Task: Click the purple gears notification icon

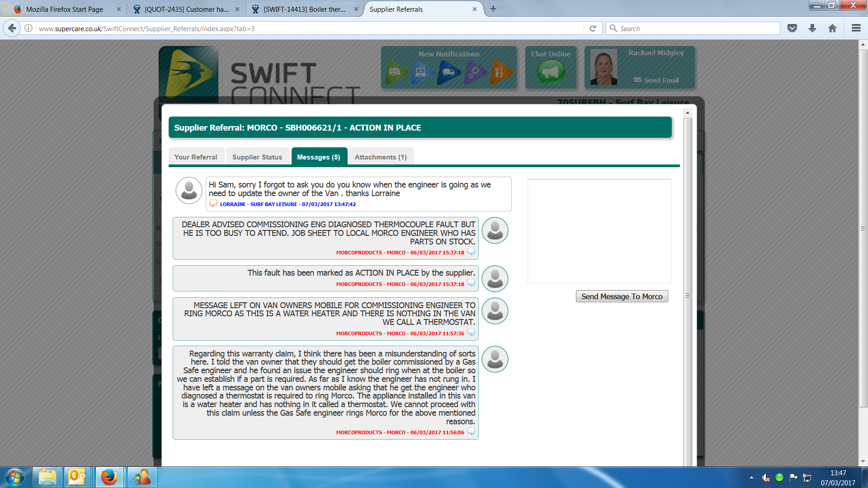Action: pos(474,72)
